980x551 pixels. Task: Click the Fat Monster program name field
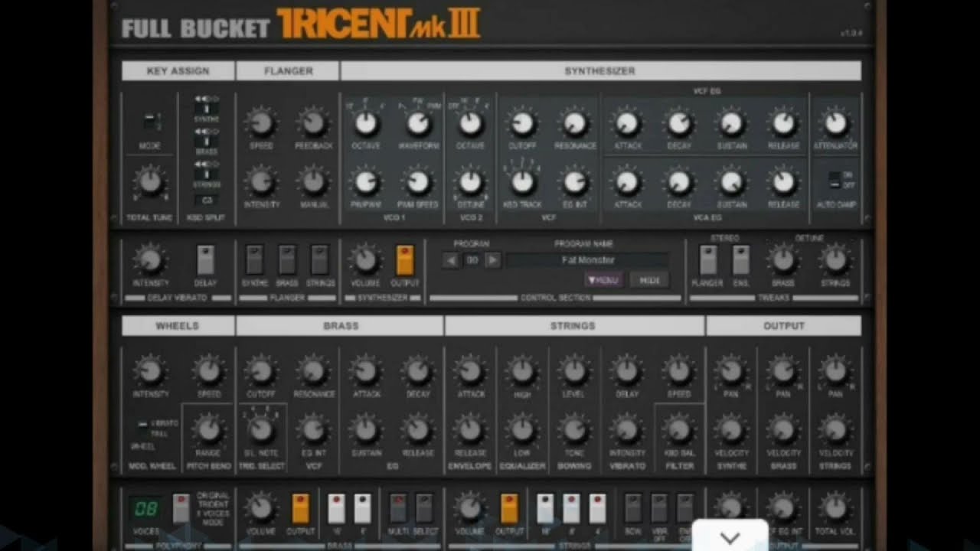(x=587, y=260)
